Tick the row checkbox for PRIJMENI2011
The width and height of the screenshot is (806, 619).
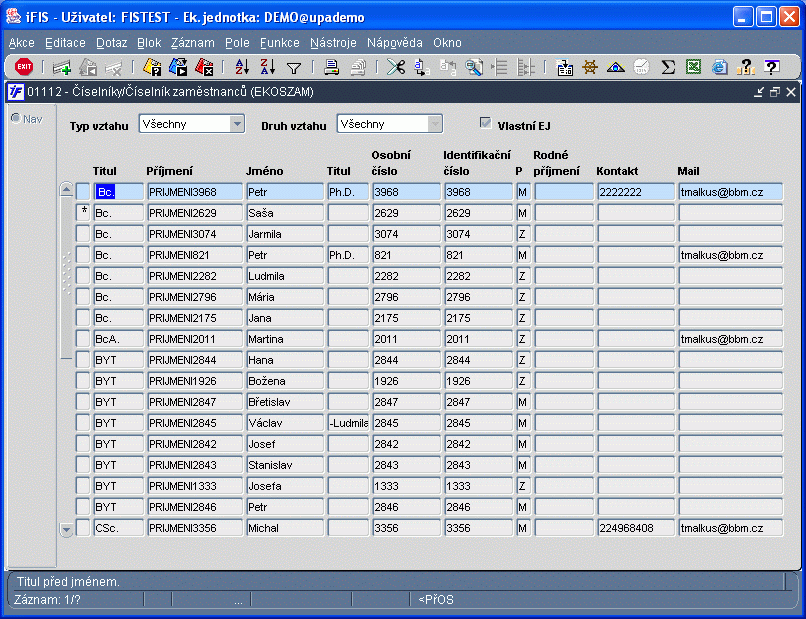click(83, 339)
